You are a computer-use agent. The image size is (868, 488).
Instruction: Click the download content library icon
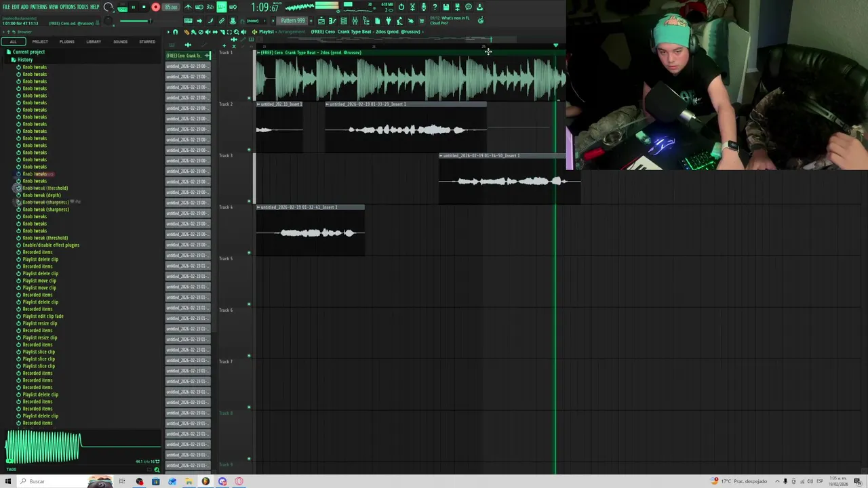[479, 7]
